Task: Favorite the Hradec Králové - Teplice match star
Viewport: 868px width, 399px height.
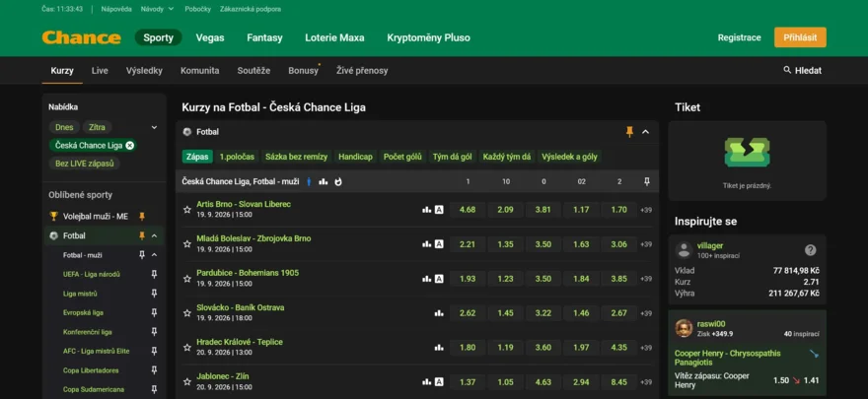Action: click(x=187, y=348)
